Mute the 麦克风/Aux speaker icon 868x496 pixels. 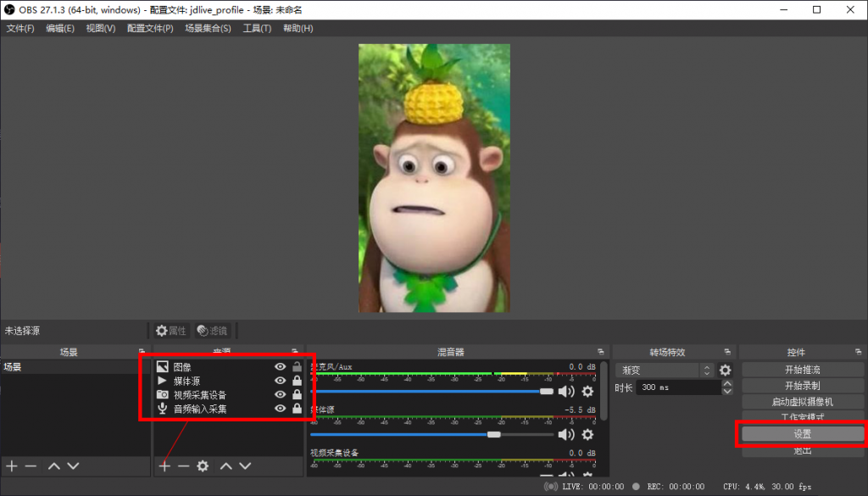coord(566,391)
